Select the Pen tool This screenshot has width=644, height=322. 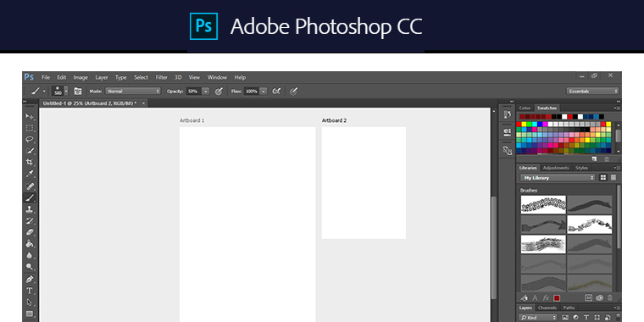(x=30, y=280)
